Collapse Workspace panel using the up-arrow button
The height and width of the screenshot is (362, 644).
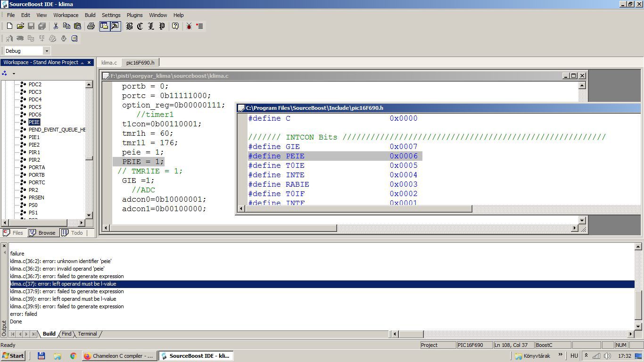(x=82, y=63)
